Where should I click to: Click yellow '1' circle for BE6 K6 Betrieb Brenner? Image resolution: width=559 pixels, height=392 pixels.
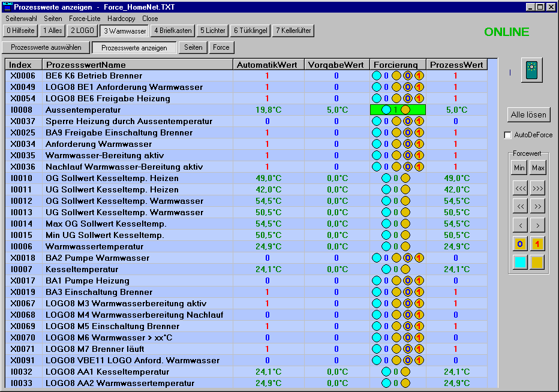coord(419,76)
